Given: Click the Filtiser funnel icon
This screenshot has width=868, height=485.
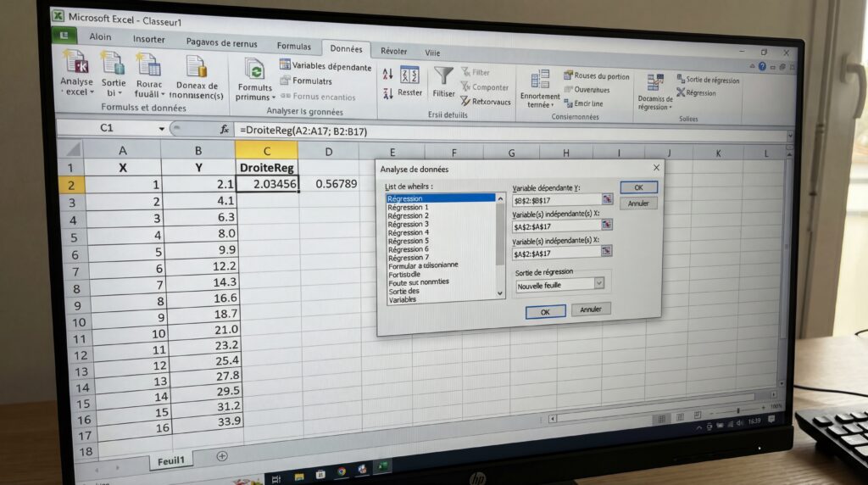Looking at the screenshot, I should point(443,75).
